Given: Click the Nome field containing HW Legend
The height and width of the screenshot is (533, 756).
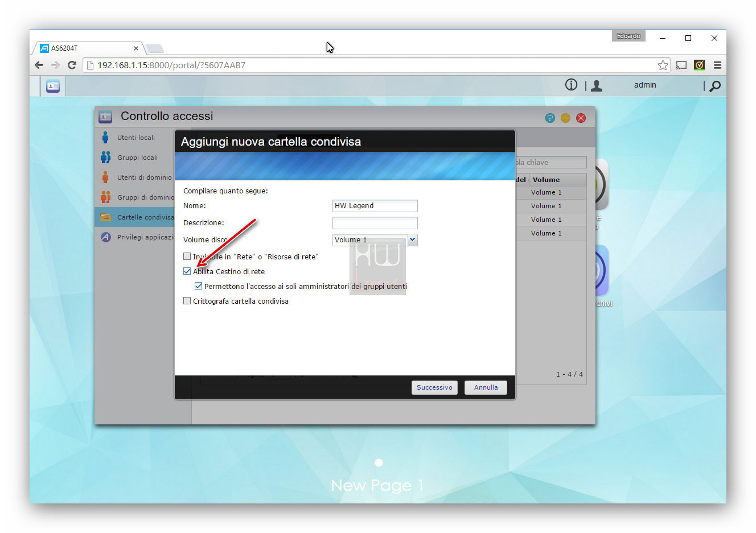Looking at the screenshot, I should (375, 206).
